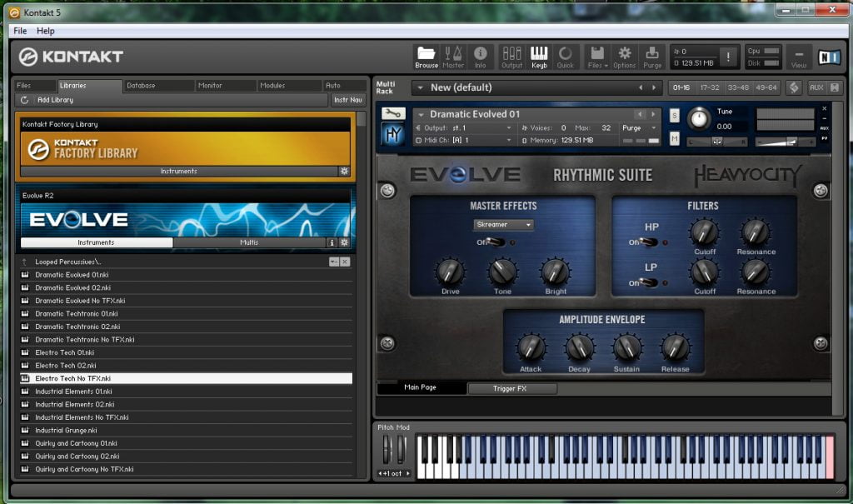Screen dimensions: 853x504
Task: Click the panic exclamation icon
Action: coord(728,56)
